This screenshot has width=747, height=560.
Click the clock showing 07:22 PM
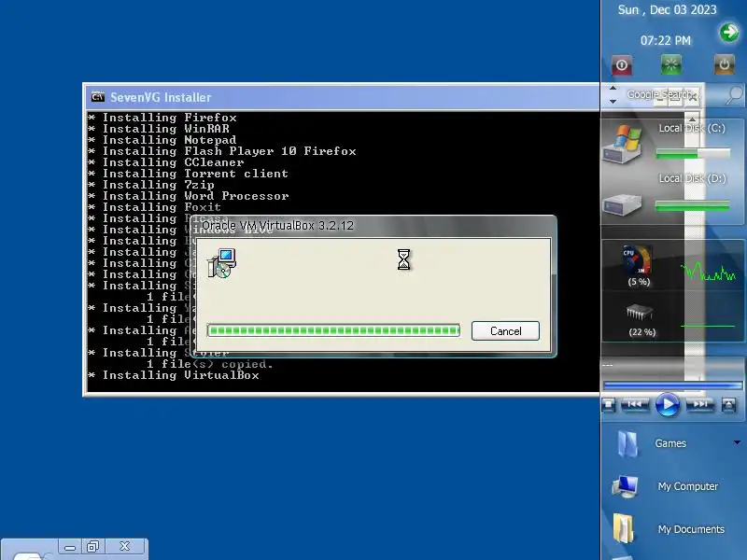[x=666, y=40]
